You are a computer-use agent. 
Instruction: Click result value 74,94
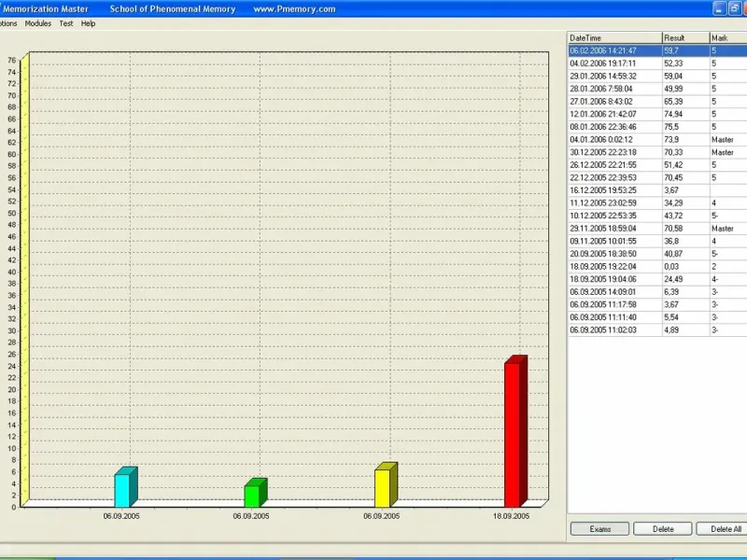[x=673, y=114]
